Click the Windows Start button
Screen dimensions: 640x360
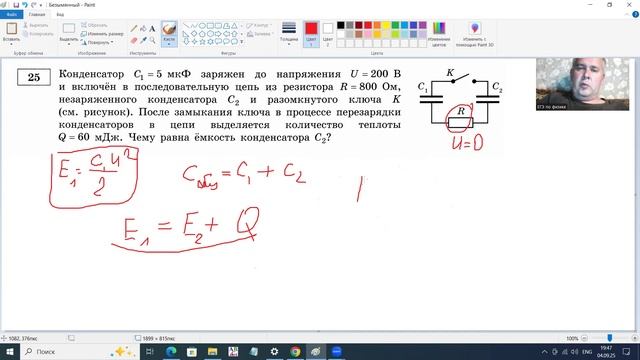click(x=9, y=351)
